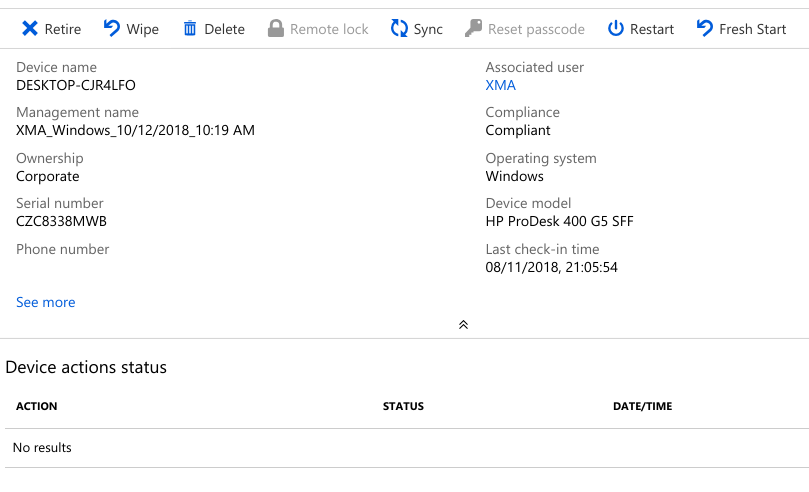Select the HP ProDesk 400 G5 SFF model text

[x=559, y=222]
